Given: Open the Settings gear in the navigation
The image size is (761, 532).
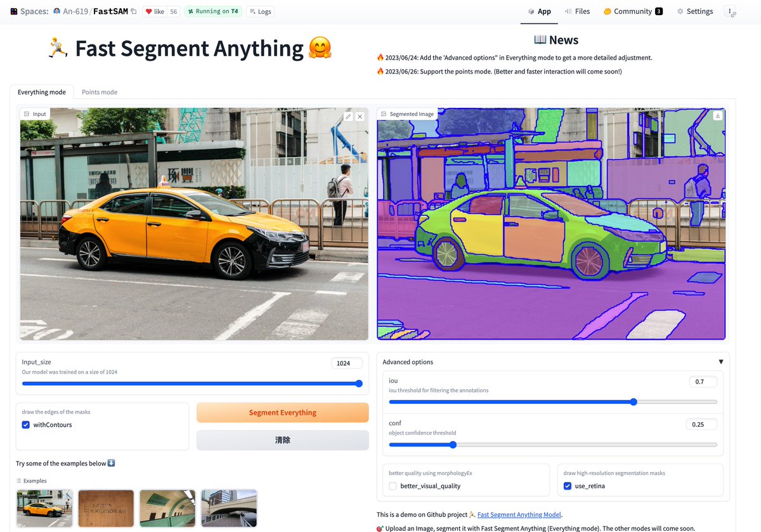Looking at the screenshot, I should [x=694, y=11].
